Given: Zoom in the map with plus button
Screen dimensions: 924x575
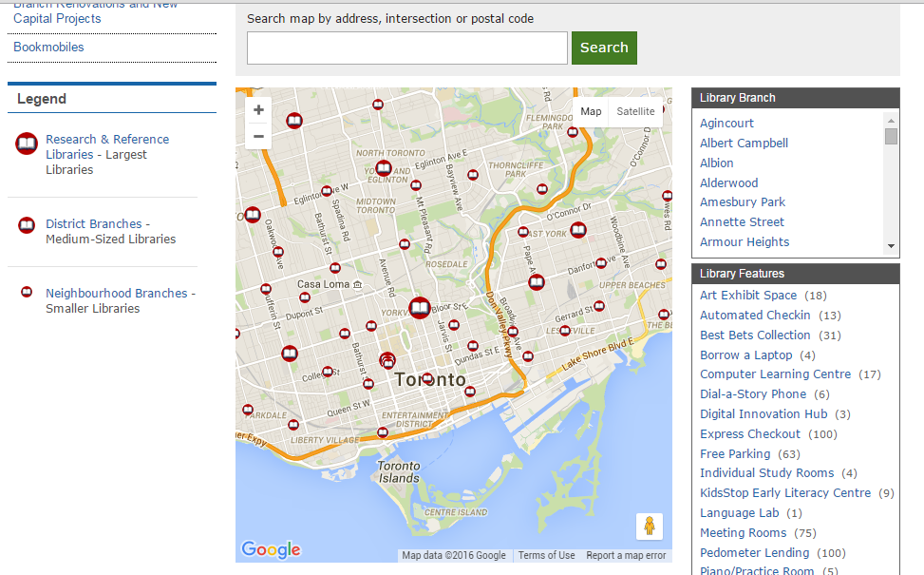Looking at the screenshot, I should (x=258, y=110).
